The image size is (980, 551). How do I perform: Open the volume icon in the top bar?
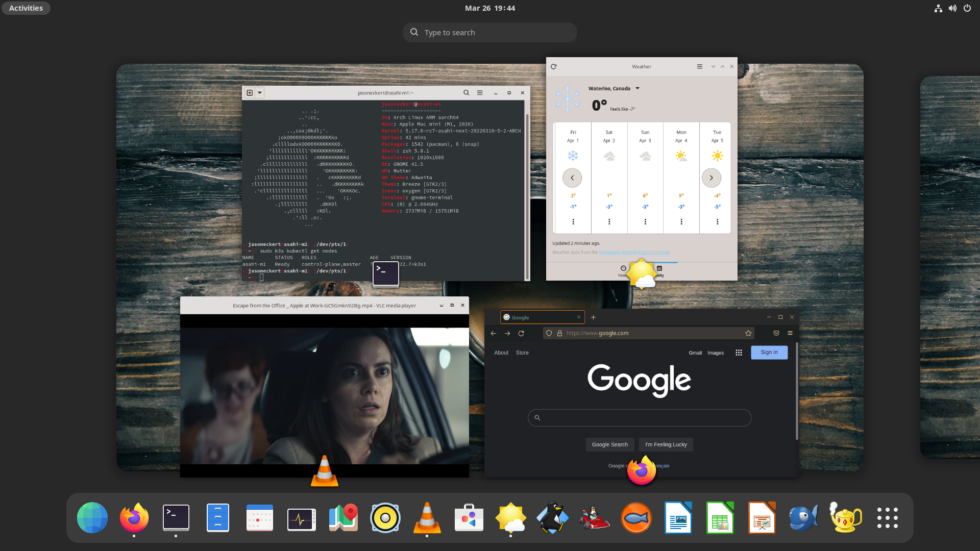pos(952,8)
